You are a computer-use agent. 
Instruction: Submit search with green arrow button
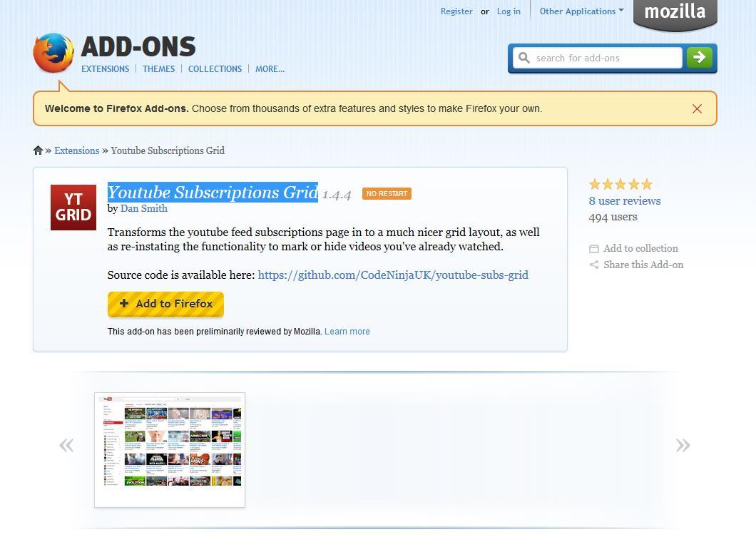click(699, 58)
